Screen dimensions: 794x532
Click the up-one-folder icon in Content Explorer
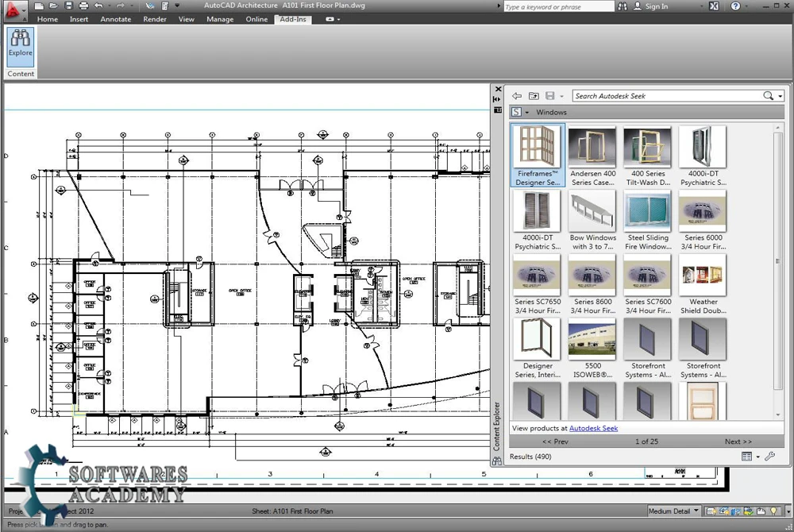[x=534, y=95]
